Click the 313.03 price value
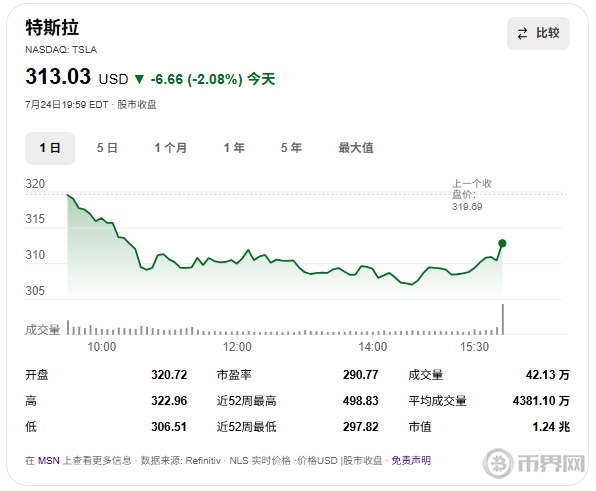596x491 pixels. pyautogui.click(x=58, y=76)
